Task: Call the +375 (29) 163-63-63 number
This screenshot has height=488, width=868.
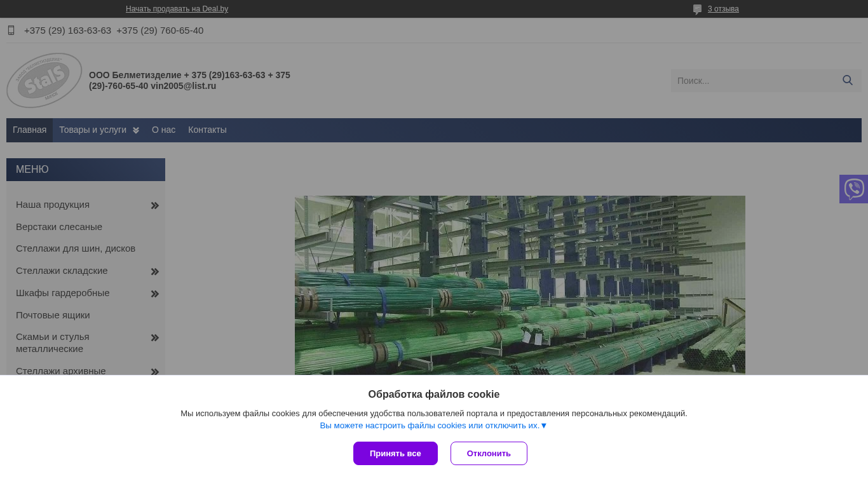Action: pos(67,30)
